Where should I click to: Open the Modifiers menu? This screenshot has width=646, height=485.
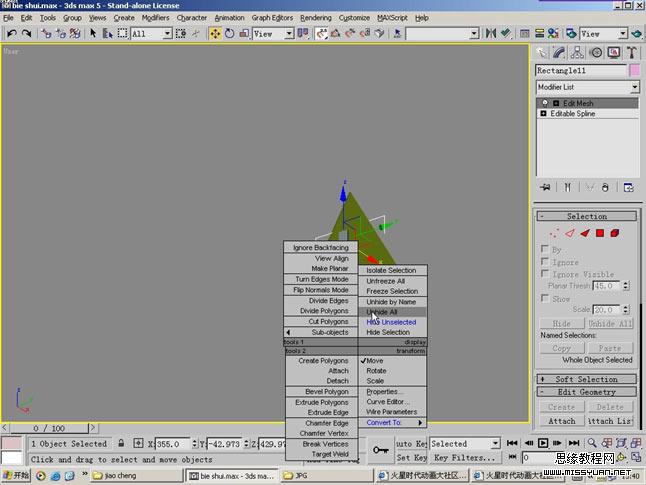point(155,18)
